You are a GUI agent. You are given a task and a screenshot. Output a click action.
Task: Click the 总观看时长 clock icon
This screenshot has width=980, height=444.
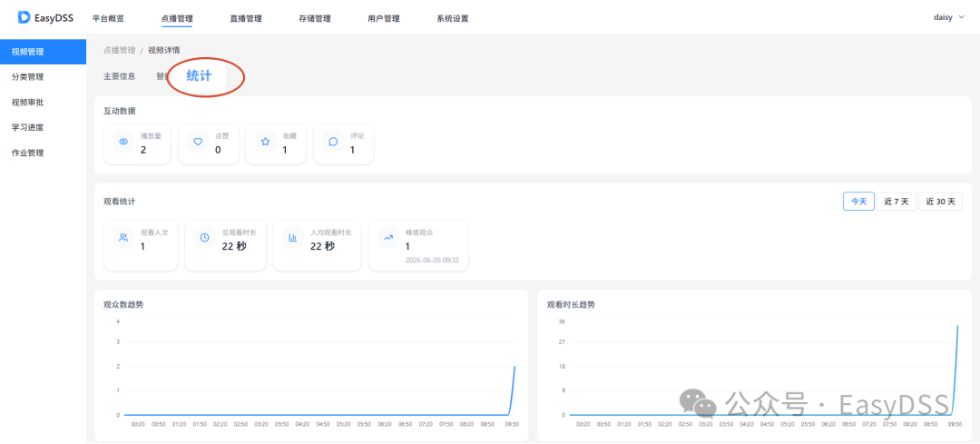pos(204,238)
